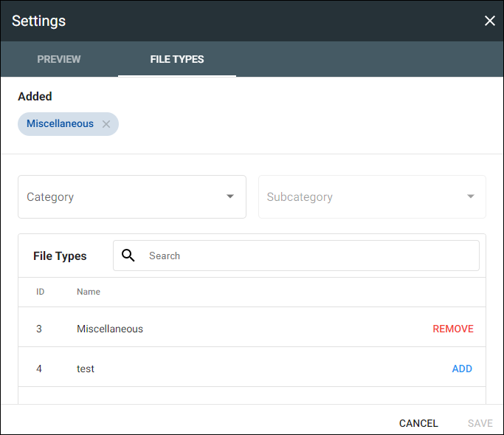Click the Added section heading
Viewport: 504px width, 435px height.
pyautogui.click(x=35, y=96)
